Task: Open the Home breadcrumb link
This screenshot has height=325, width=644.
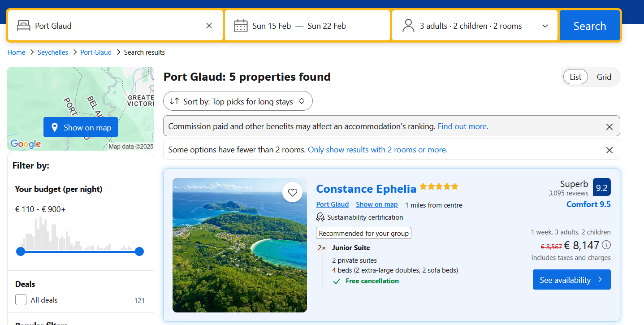Action: (16, 52)
